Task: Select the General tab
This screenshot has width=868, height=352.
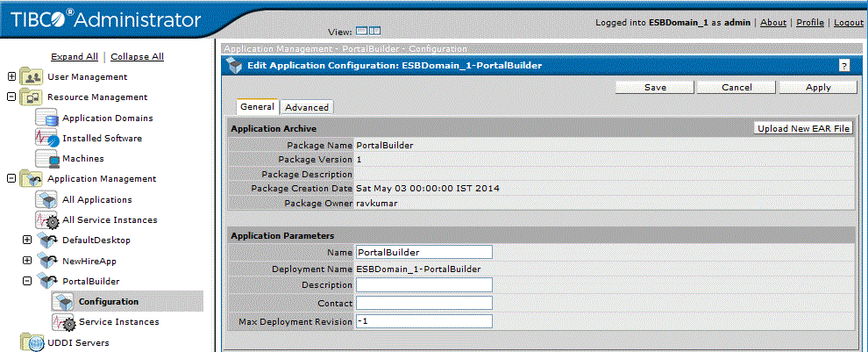Action: click(x=258, y=106)
